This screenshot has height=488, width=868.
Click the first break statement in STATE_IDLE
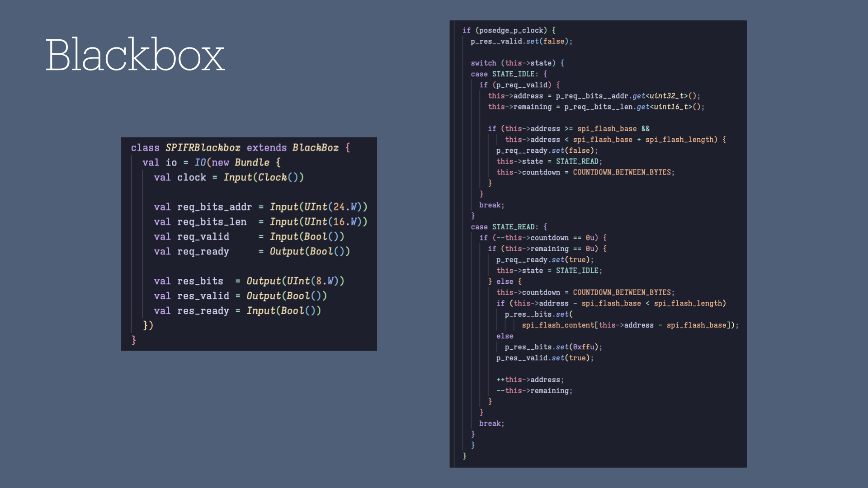tap(491, 205)
